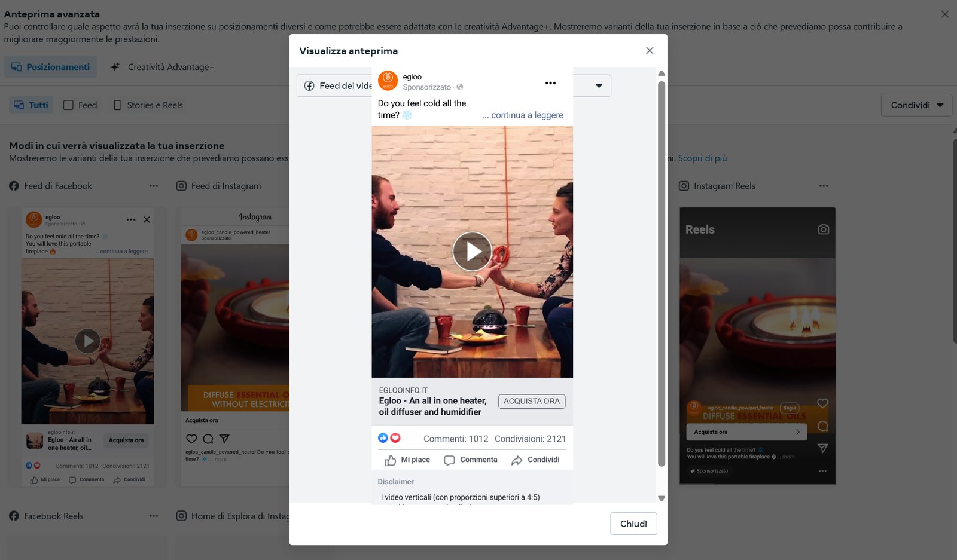Open three-dot menu in Facebook feed thumbnail
The image size is (957, 560).
point(131,220)
